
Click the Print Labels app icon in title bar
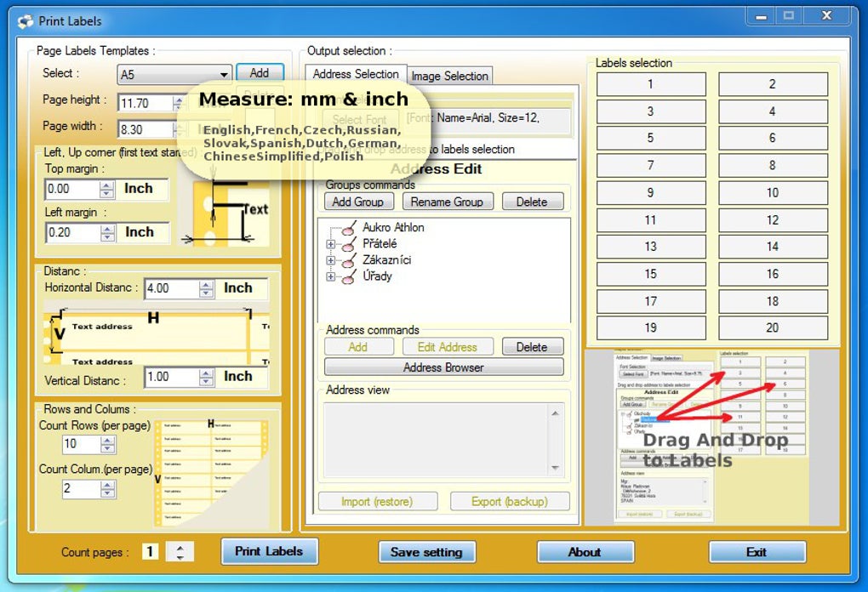coord(25,21)
